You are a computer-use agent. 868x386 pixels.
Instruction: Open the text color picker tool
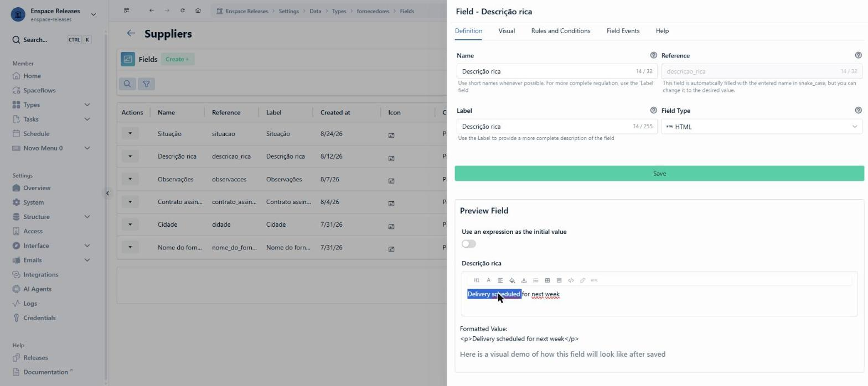click(x=524, y=280)
